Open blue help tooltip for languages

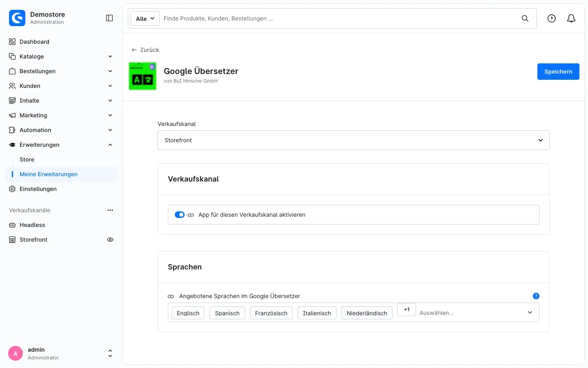(x=536, y=296)
